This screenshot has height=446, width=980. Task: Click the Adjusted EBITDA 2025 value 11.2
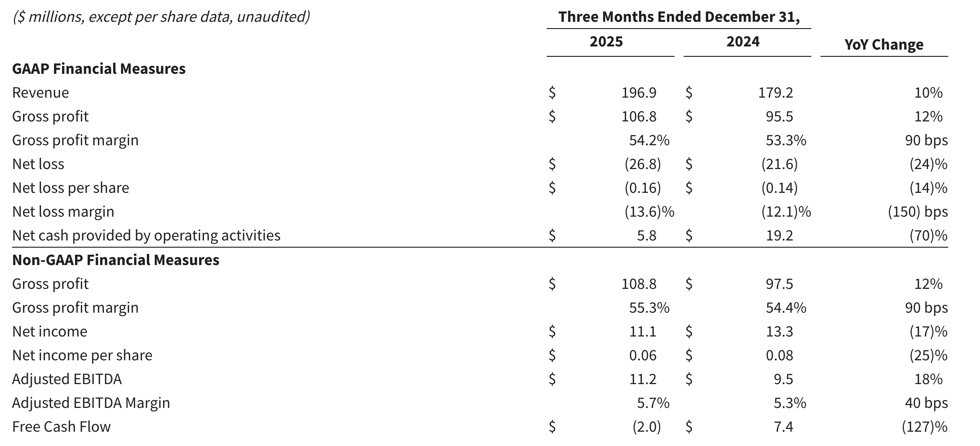click(x=643, y=379)
